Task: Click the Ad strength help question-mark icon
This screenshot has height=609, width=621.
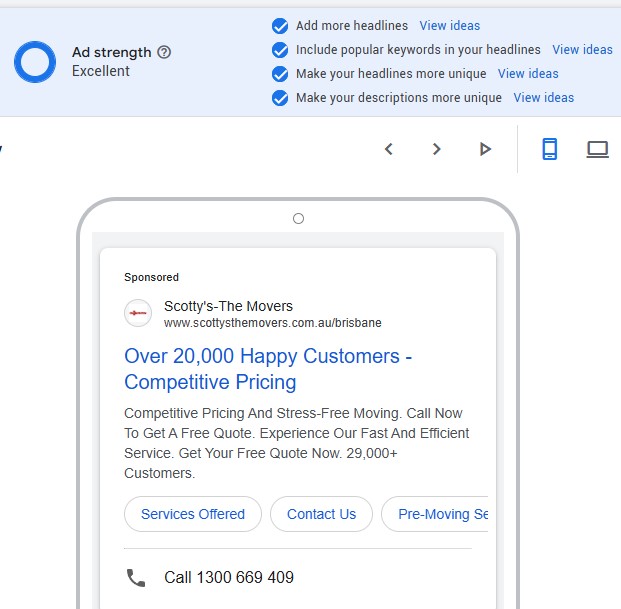Action: (x=164, y=52)
